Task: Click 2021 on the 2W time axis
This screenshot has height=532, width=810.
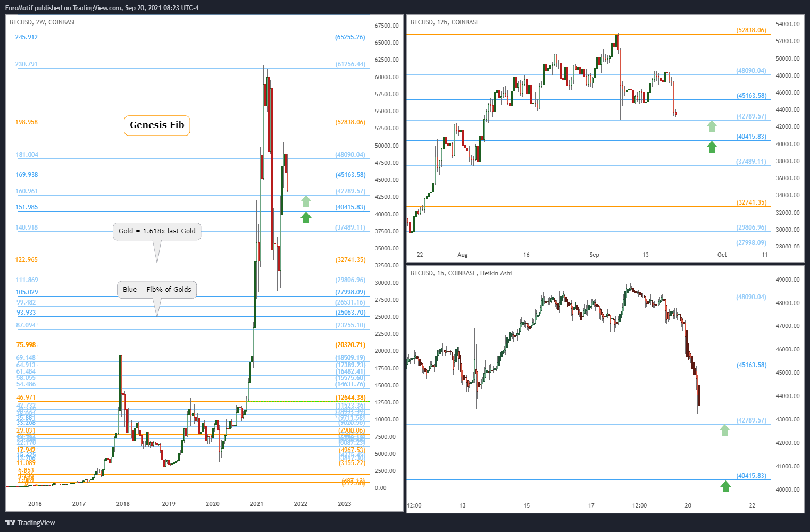Action: point(256,504)
